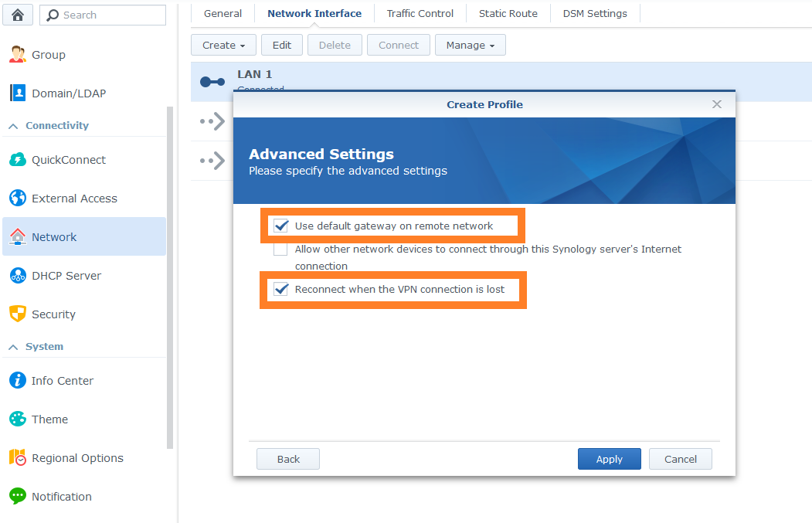Open Domain/LDAP in the sidebar
The image size is (812, 523).
click(84, 93)
